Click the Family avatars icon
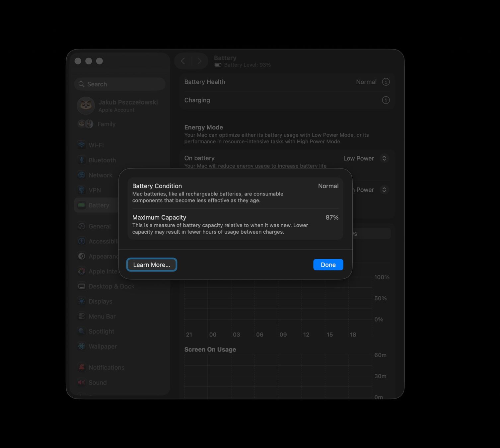Screen dimensions: 500x448 (x=86, y=124)
